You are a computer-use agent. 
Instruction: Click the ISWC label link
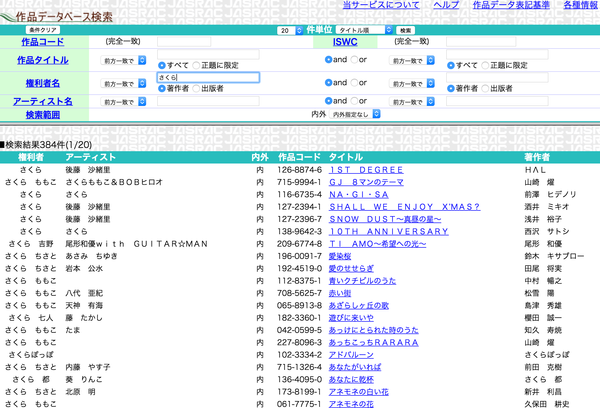345,42
